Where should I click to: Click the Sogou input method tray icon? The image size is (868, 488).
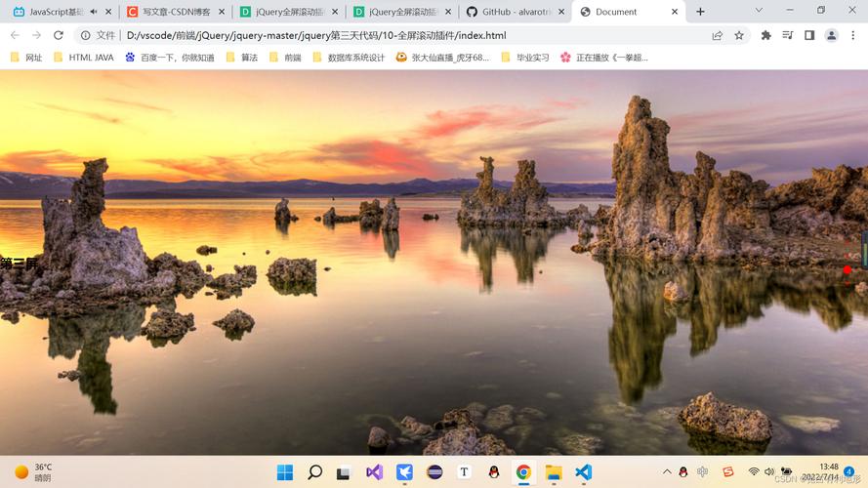click(x=728, y=472)
